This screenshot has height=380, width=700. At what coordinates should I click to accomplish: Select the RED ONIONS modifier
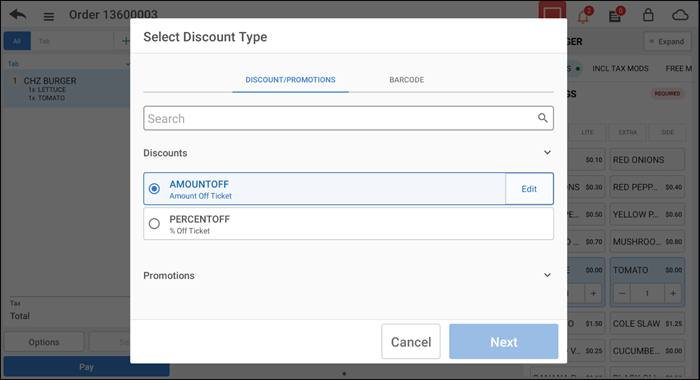point(647,160)
